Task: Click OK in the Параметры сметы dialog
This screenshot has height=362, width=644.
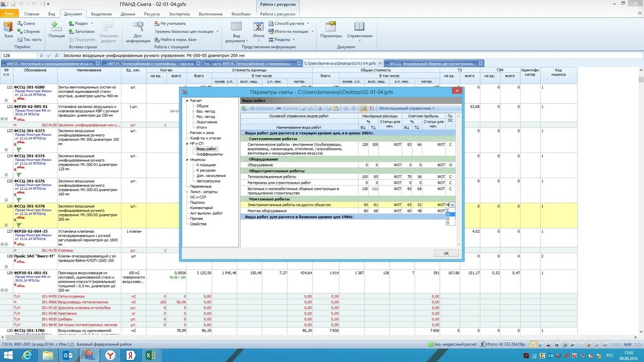Action: point(446,253)
